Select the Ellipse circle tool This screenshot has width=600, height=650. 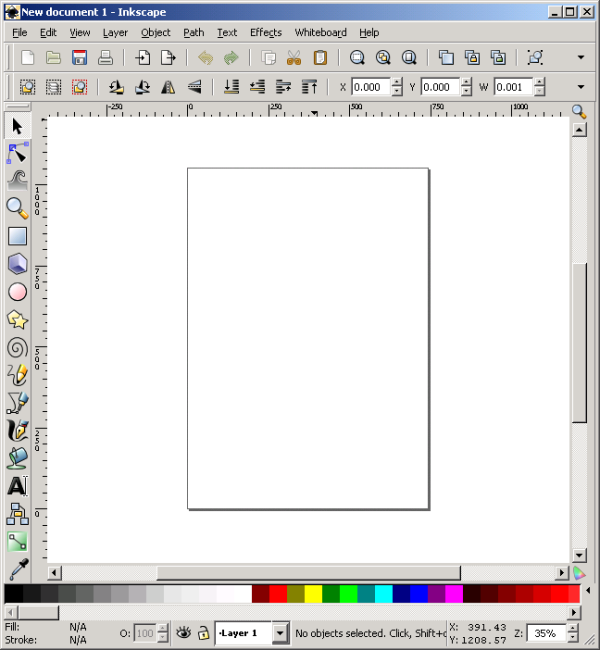[17, 292]
